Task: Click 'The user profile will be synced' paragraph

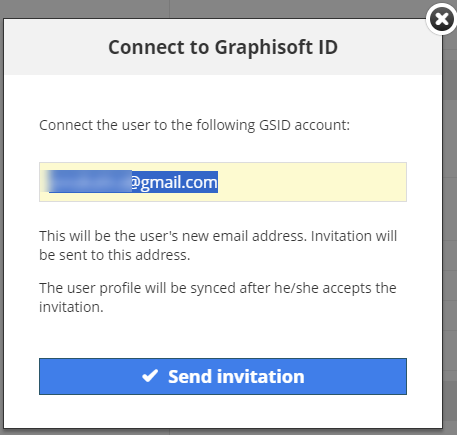Action: click(x=218, y=297)
